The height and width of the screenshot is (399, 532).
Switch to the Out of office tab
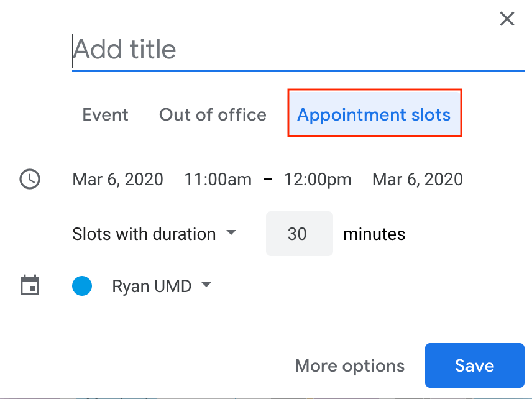click(x=213, y=115)
